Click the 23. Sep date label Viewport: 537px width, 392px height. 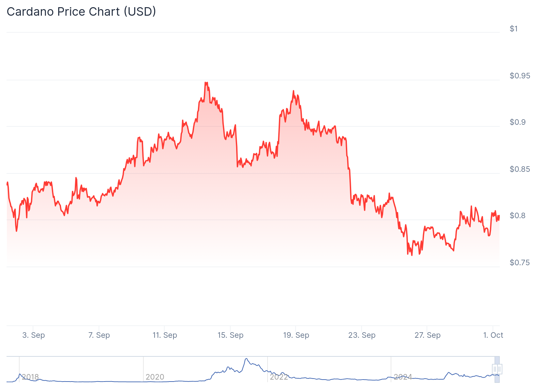click(x=362, y=335)
